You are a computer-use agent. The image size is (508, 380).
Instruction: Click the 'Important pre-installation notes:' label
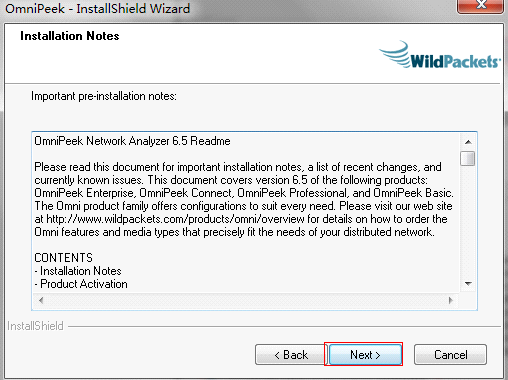[x=104, y=96]
